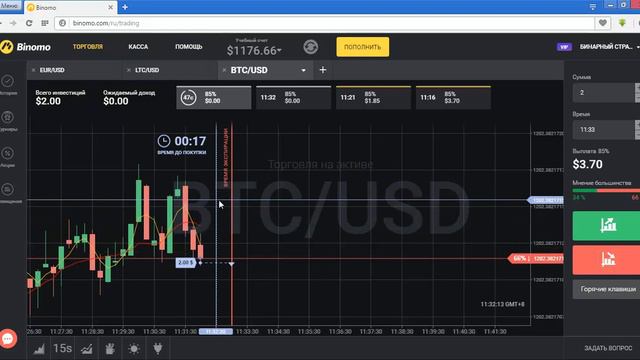Viewport: 640px width, 360px height.
Task: Click the bookmark heart icon
Action: (602, 23)
